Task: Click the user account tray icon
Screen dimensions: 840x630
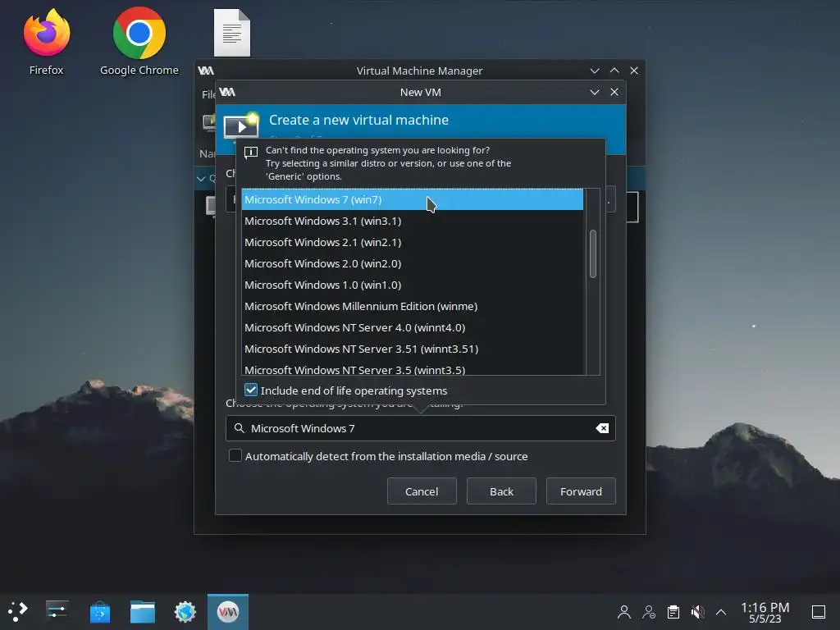Action: click(623, 612)
